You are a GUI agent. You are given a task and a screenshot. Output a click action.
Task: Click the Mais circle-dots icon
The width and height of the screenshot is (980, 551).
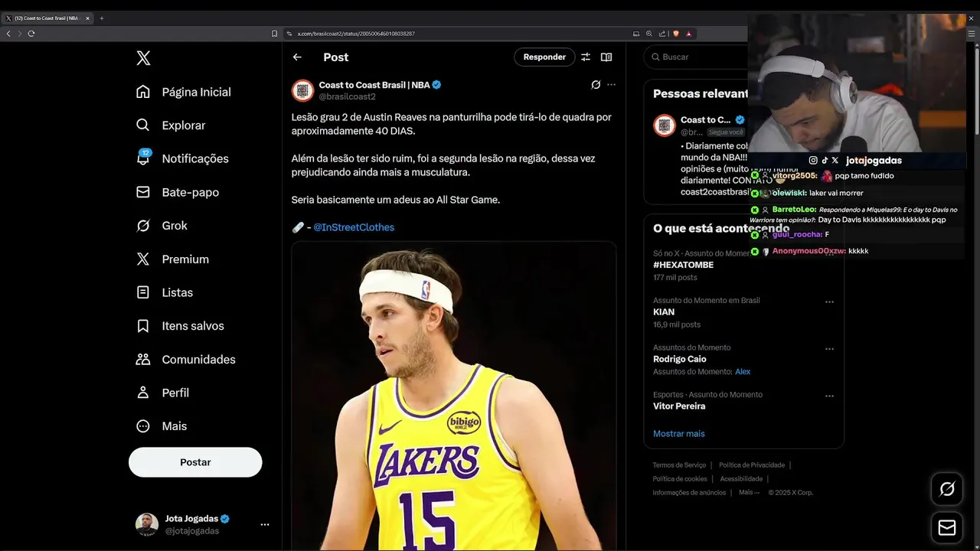tap(143, 426)
